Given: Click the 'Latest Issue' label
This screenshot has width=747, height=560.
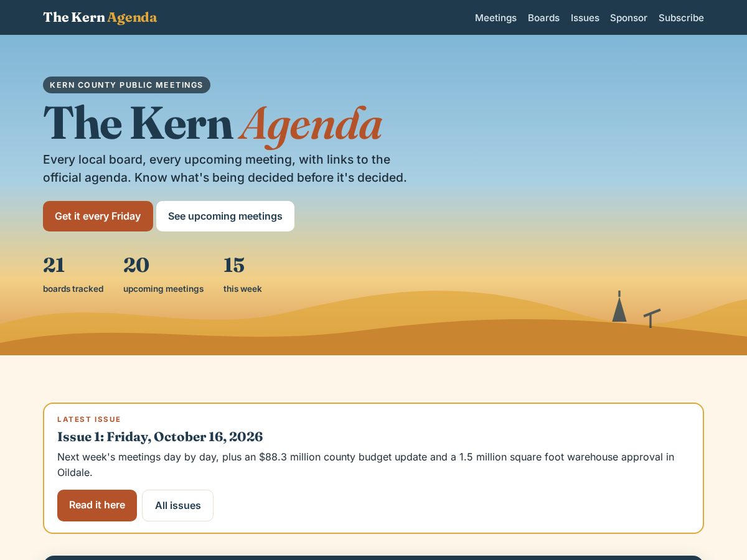Looking at the screenshot, I should pyautogui.click(x=89, y=419).
